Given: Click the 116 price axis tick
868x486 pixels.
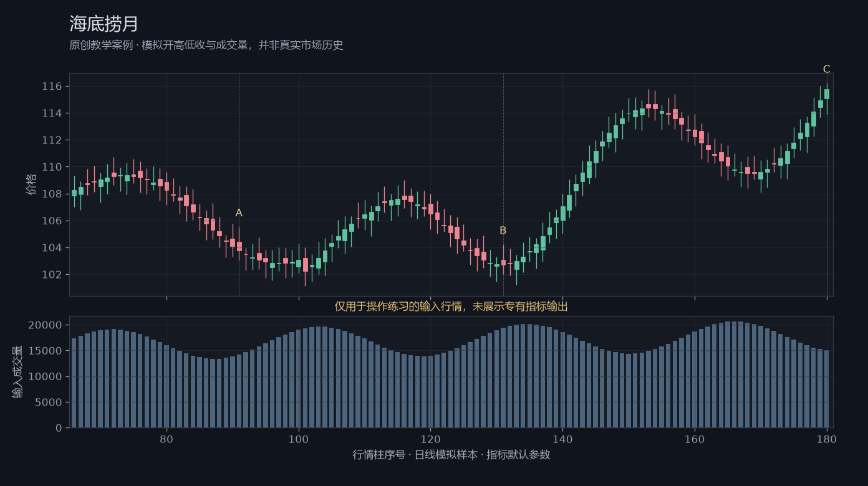Looking at the screenshot, I should (52, 87).
